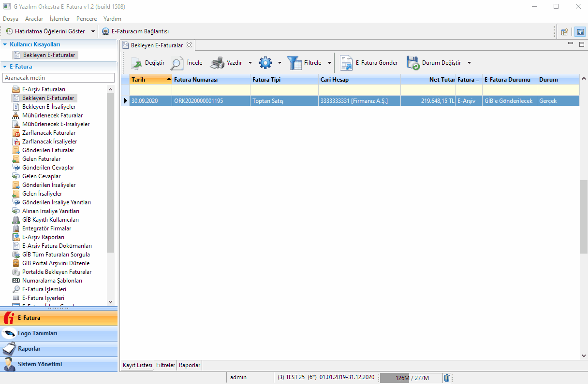Click the gear settings toolbar icon
This screenshot has width=588, height=384.
[265, 63]
